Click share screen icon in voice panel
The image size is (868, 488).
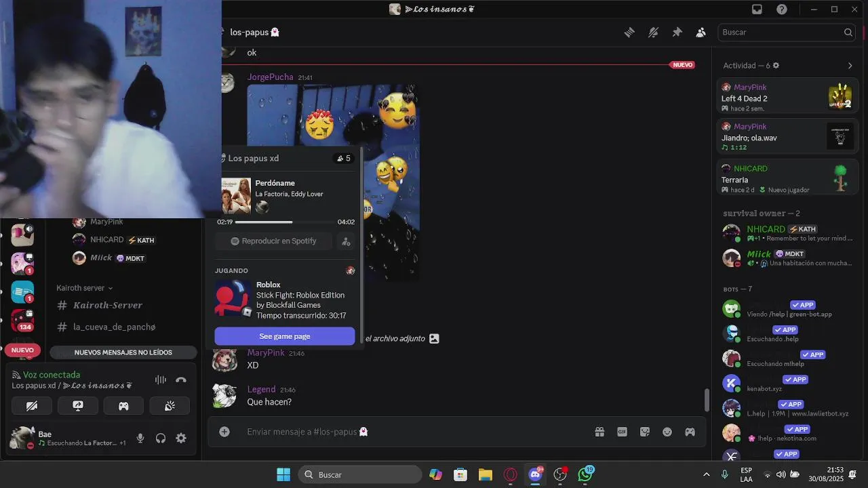[x=78, y=406]
